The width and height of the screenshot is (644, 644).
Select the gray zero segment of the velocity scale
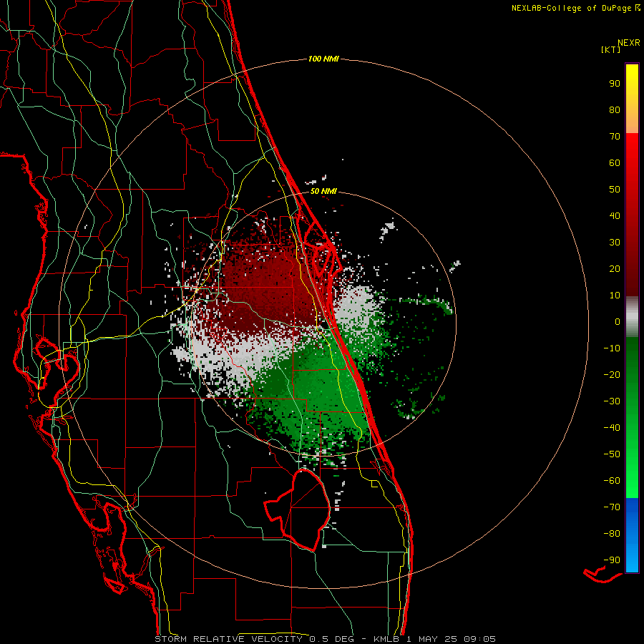click(x=632, y=317)
